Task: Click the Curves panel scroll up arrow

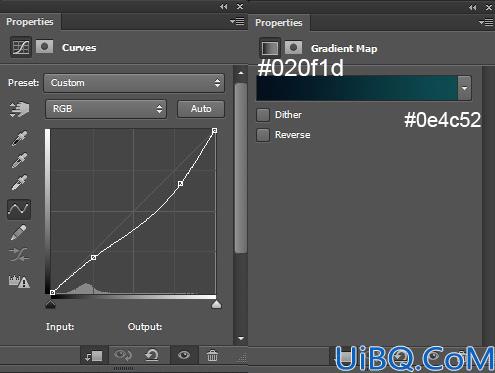Action: (x=241, y=73)
